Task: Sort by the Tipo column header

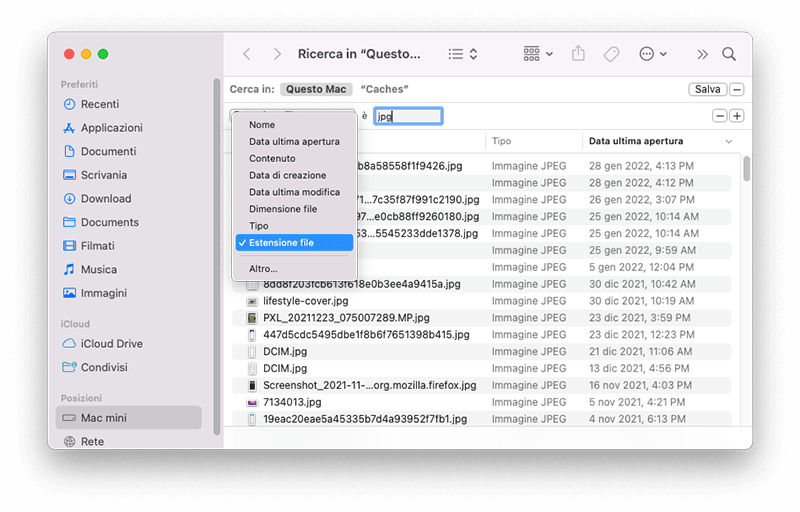Action: tap(534, 141)
